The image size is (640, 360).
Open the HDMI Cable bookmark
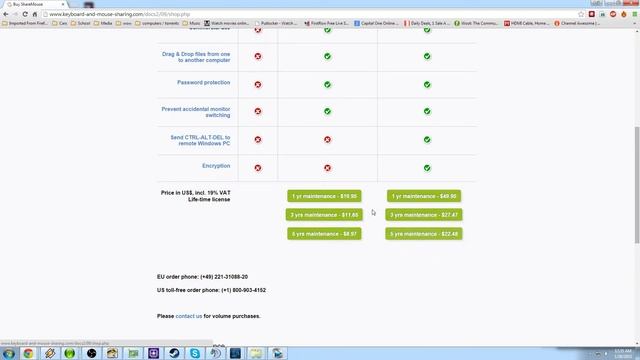pos(527,23)
